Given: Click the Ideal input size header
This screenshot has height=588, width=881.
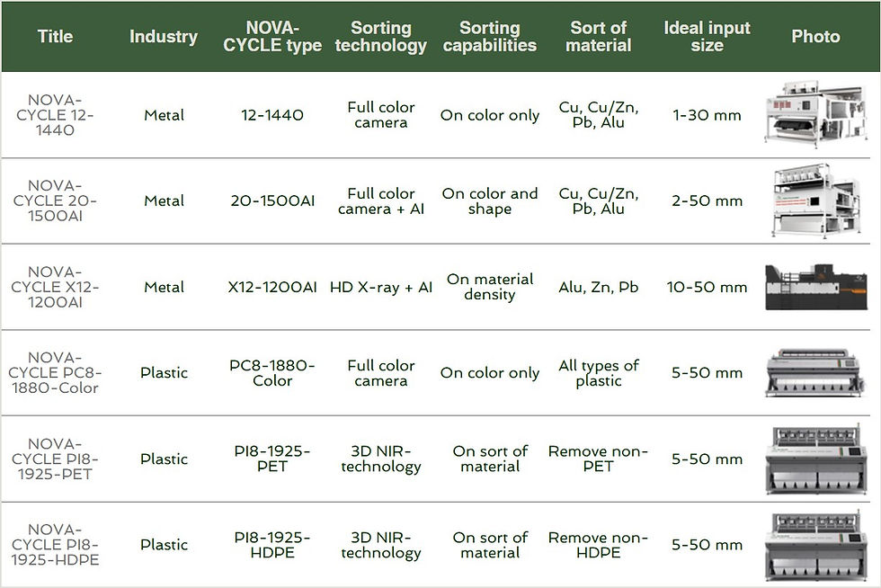Looking at the screenshot, I should tap(707, 37).
